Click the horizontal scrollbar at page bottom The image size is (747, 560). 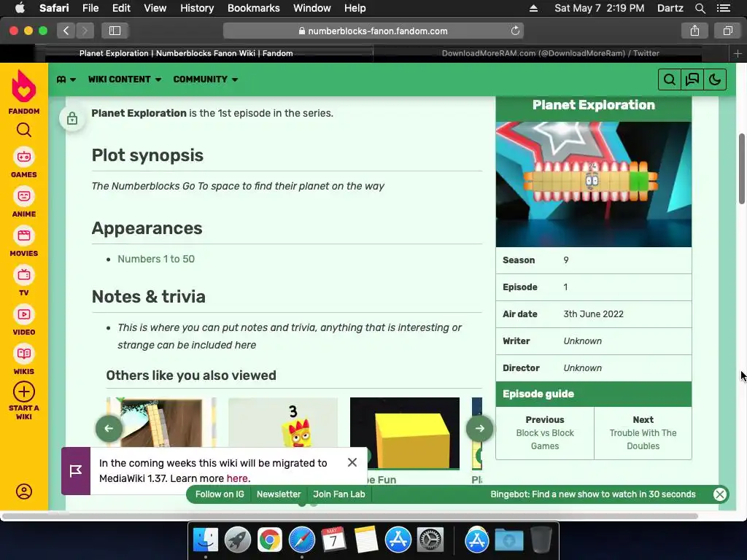click(x=350, y=516)
